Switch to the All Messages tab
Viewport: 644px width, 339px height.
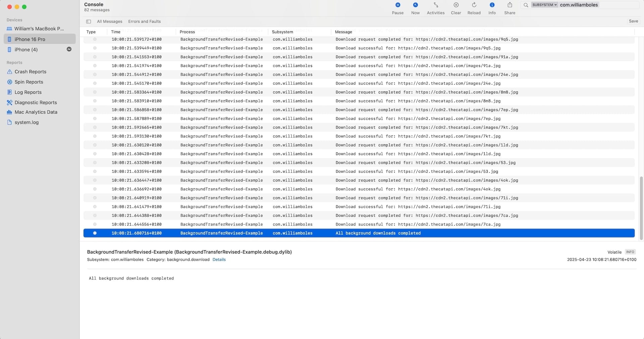click(109, 21)
